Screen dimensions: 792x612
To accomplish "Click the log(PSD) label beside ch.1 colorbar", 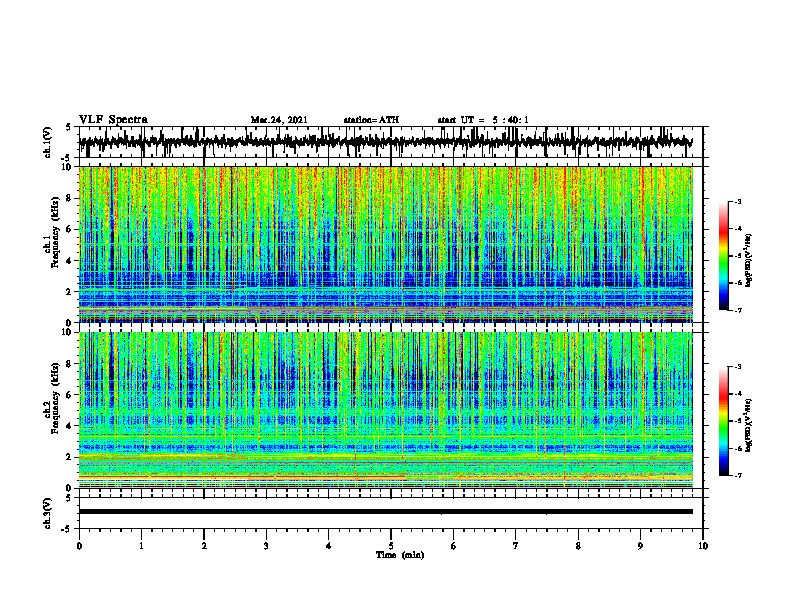I will pyautogui.click(x=749, y=261).
